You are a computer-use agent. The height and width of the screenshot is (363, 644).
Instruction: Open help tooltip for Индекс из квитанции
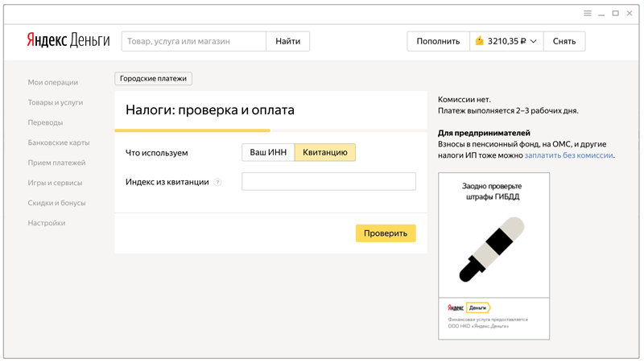(217, 183)
